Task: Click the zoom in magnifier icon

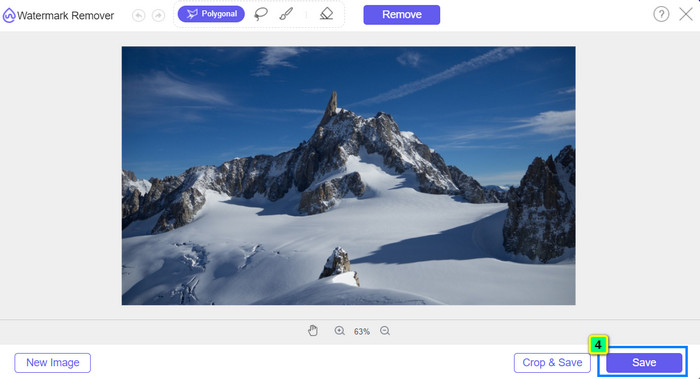Action: point(340,331)
